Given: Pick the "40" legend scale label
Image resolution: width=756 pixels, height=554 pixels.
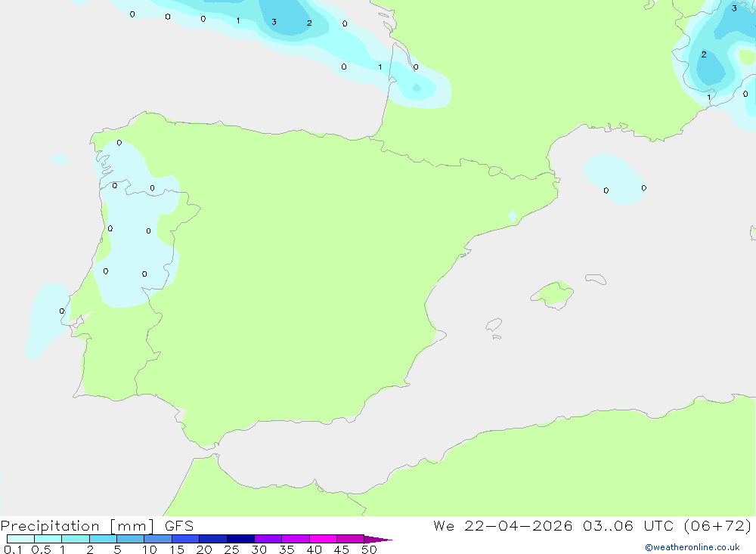Looking at the screenshot, I should [x=314, y=549].
